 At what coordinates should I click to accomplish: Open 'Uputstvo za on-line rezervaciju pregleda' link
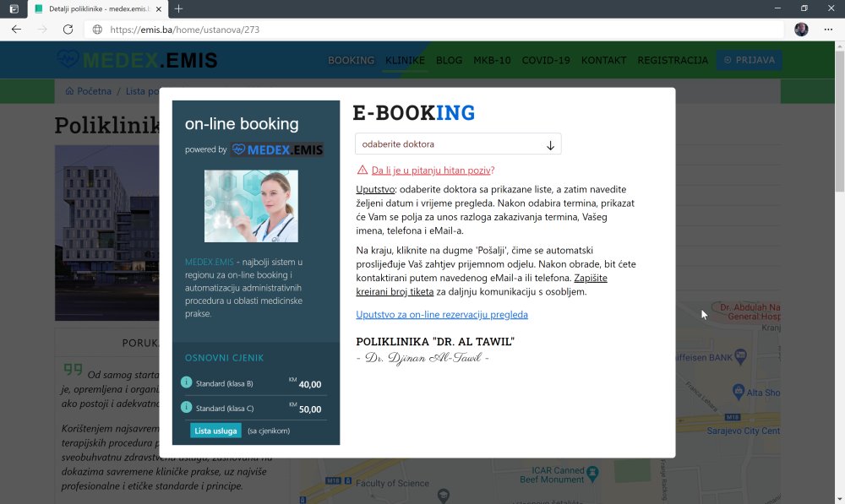(442, 314)
